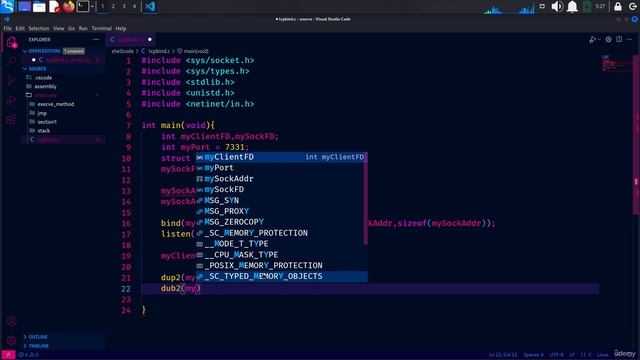Pick MSG_ZEROCOPY suggestion from autocomplete
The height and width of the screenshot is (360, 640).
point(279,222)
